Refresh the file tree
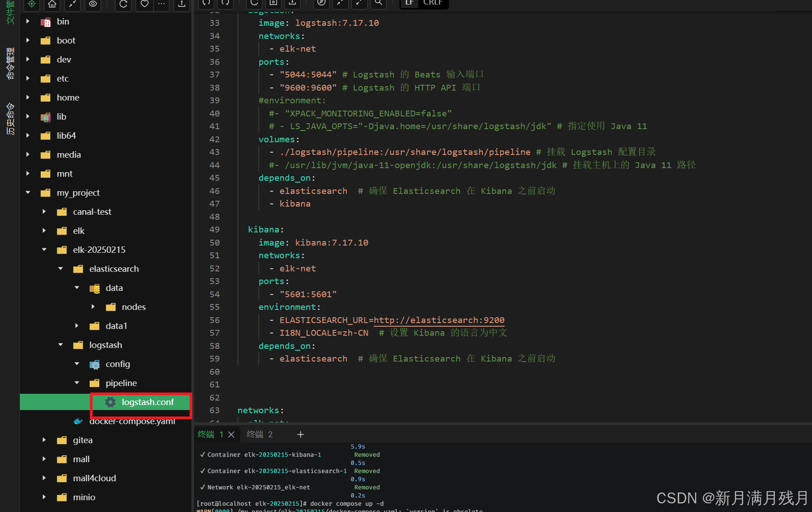812x512 pixels. [123, 4]
